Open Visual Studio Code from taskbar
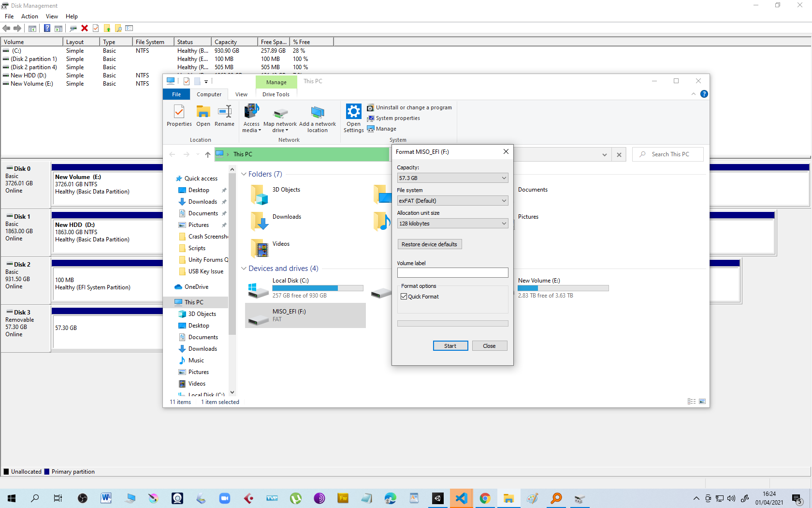Viewport: 812px width, 508px height. [462, 498]
